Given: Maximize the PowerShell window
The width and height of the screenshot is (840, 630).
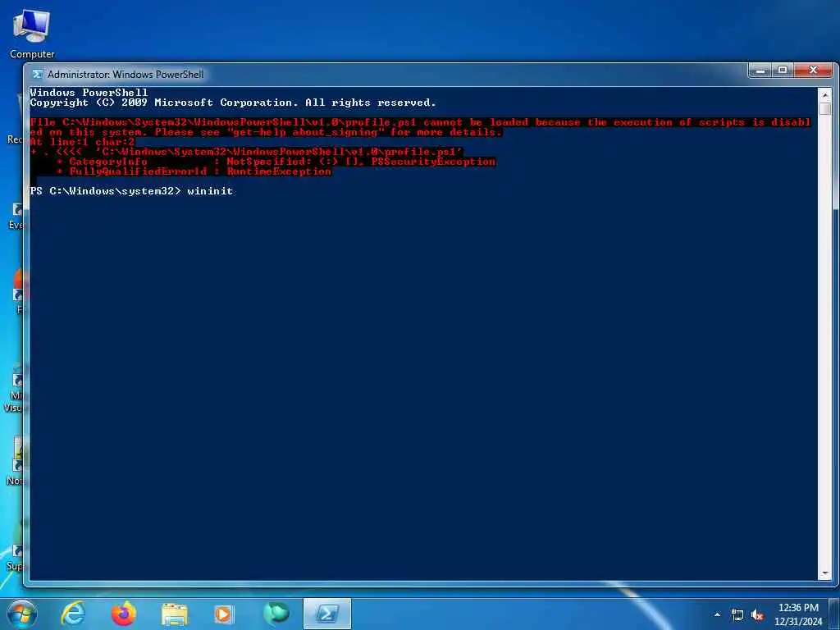Looking at the screenshot, I should [x=783, y=71].
